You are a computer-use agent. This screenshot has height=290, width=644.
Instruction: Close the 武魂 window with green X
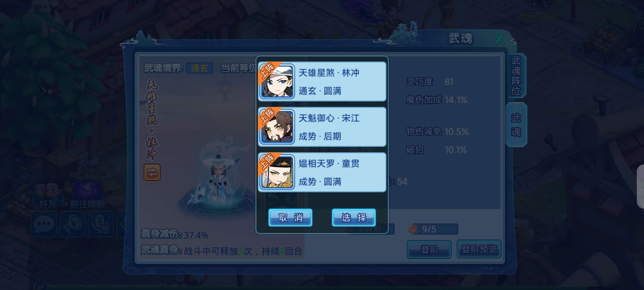(499, 39)
